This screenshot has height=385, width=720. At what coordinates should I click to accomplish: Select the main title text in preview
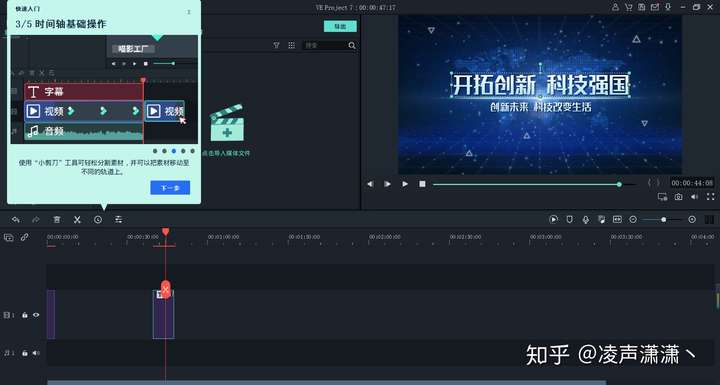coord(540,85)
